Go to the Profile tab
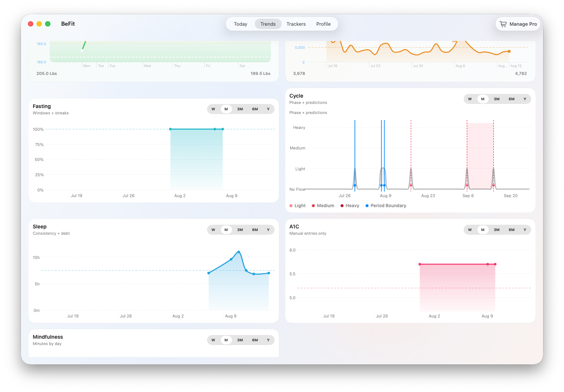The width and height of the screenshot is (564, 392). pyautogui.click(x=323, y=24)
